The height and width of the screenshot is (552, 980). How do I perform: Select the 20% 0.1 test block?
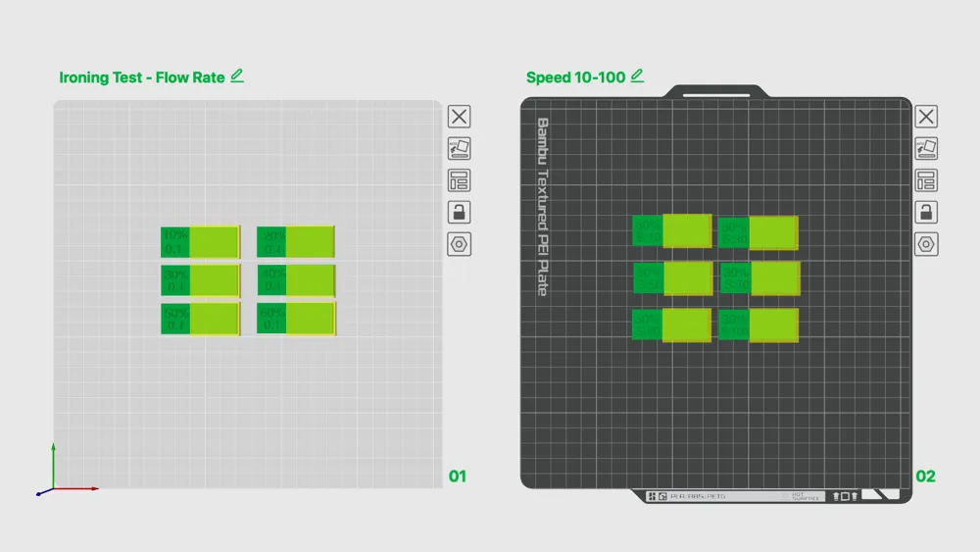coord(296,242)
